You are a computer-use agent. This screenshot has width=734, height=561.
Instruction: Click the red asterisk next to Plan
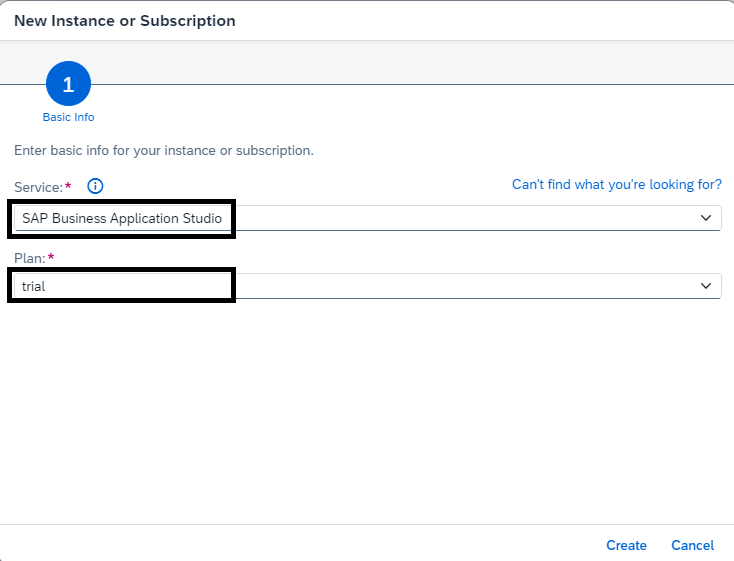click(51, 256)
